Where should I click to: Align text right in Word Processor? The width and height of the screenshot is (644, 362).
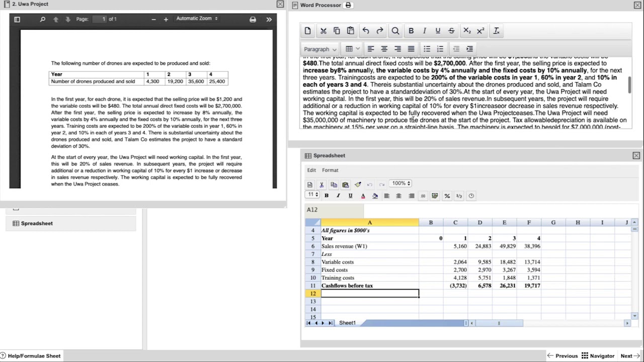(x=397, y=49)
